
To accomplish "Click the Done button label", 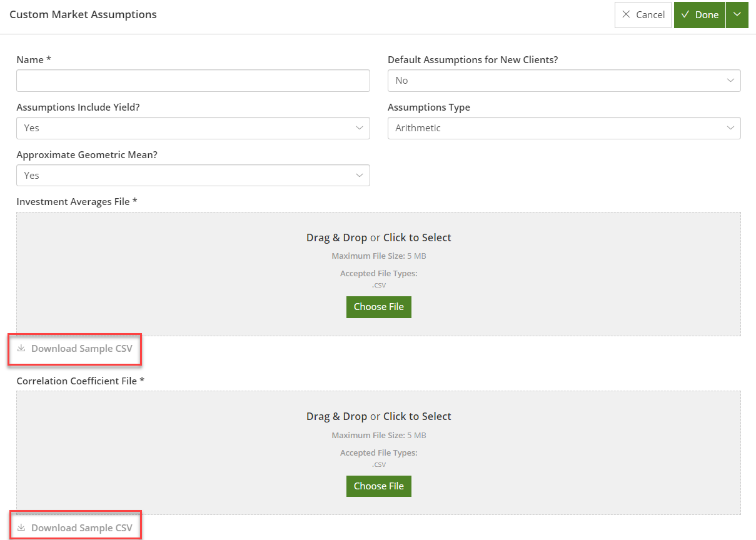I will coord(707,14).
